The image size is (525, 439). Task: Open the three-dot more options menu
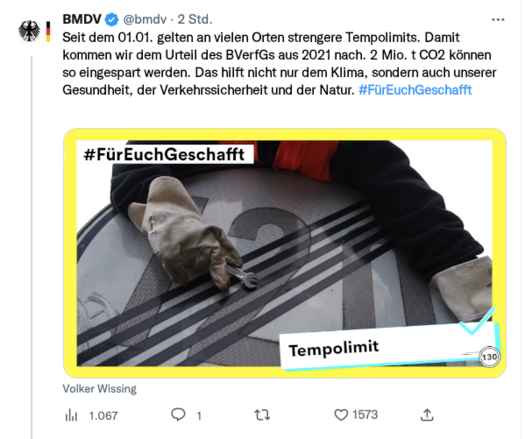click(x=498, y=20)
